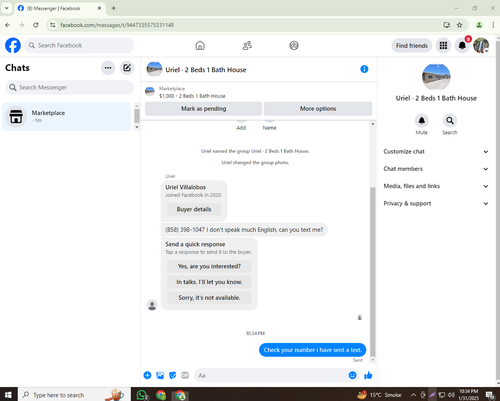
Task: Open the taskbar clock 10:34 PM
Action: [x=469, y=395]
